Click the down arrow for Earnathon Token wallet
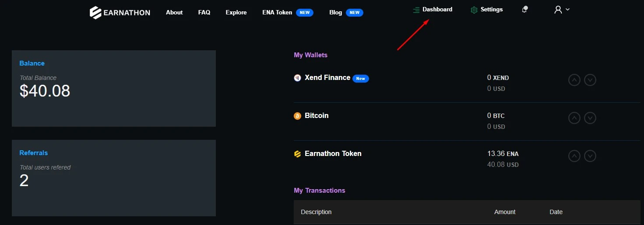Viewport: 644px width, 225px height. (590, 156)
